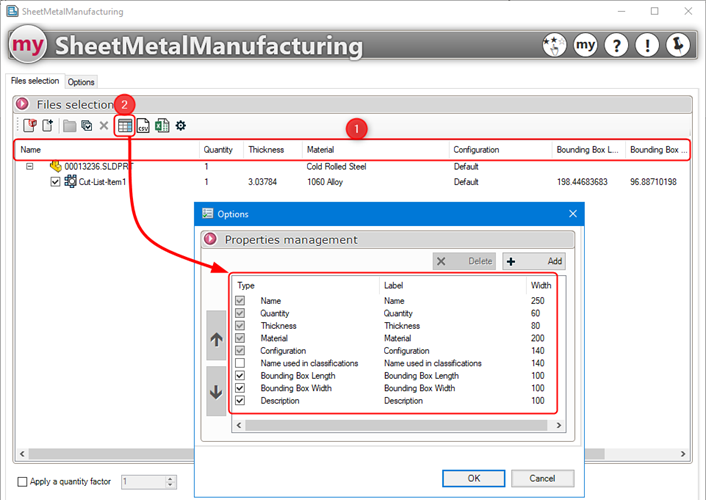Select the '1060 Alloy' material cell
The height and width of the screenshot is (500, 706).
pyautogui.click(x=325, y=182)
